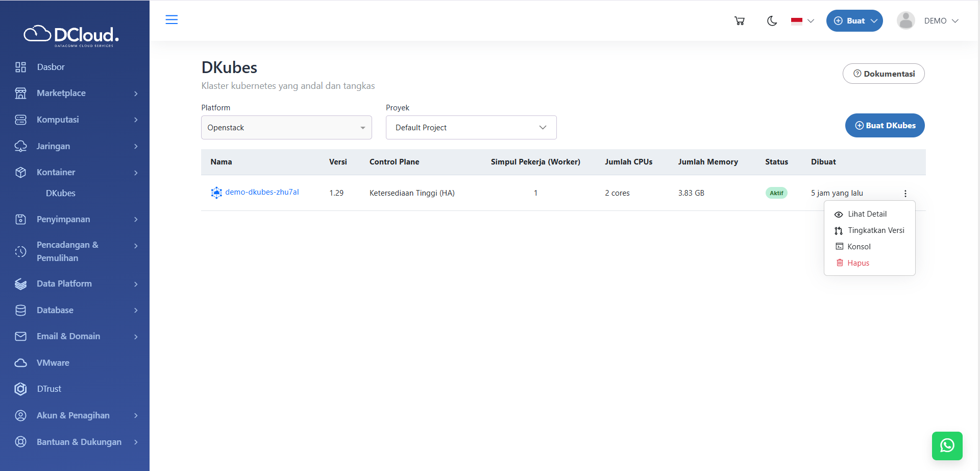Open the Proyek Default Project dropdown
This screenshot has width=980, height=471.
(471, 128)
